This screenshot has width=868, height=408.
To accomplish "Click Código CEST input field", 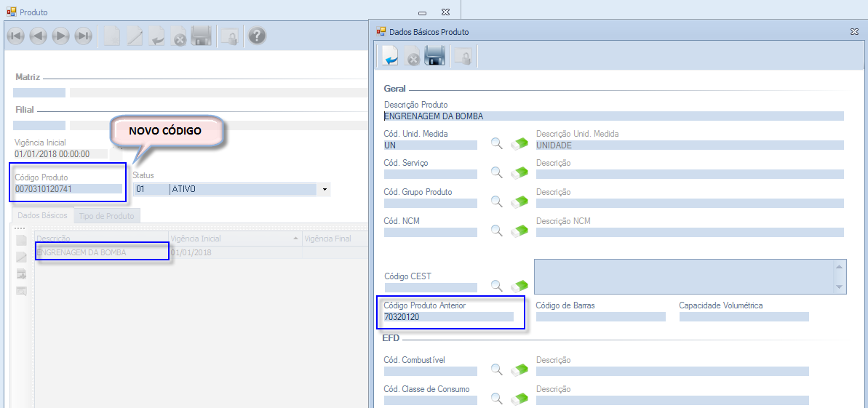I will (x=430, y=287).
